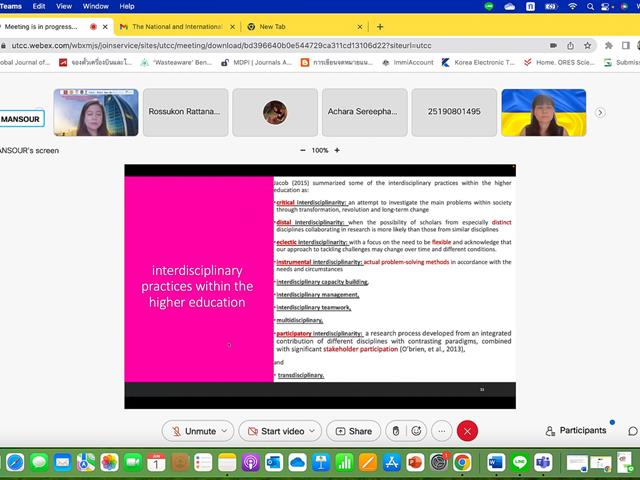The height and width of the screenshot is (480, 640).
Task: Open the raise hand control
Action: 396,431
